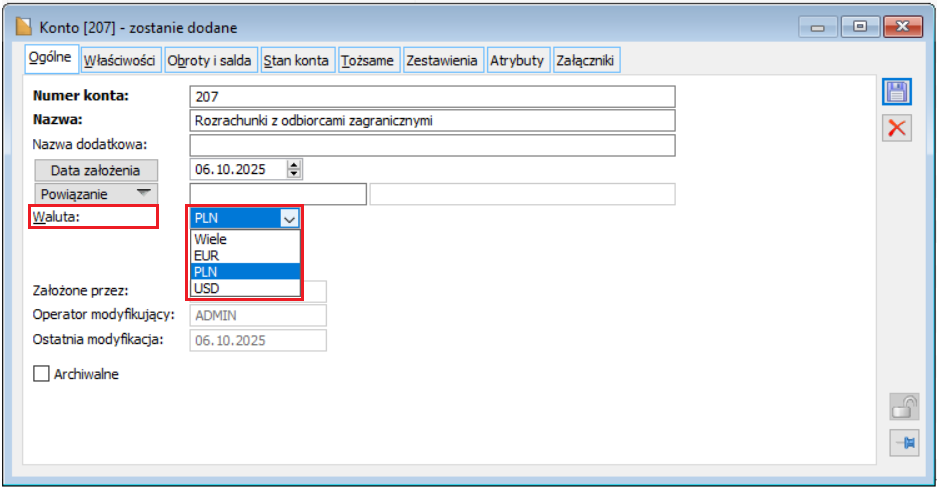Open the Obroty i salda tab
Viewport: 938px width, 490px height.
[209, 60]
